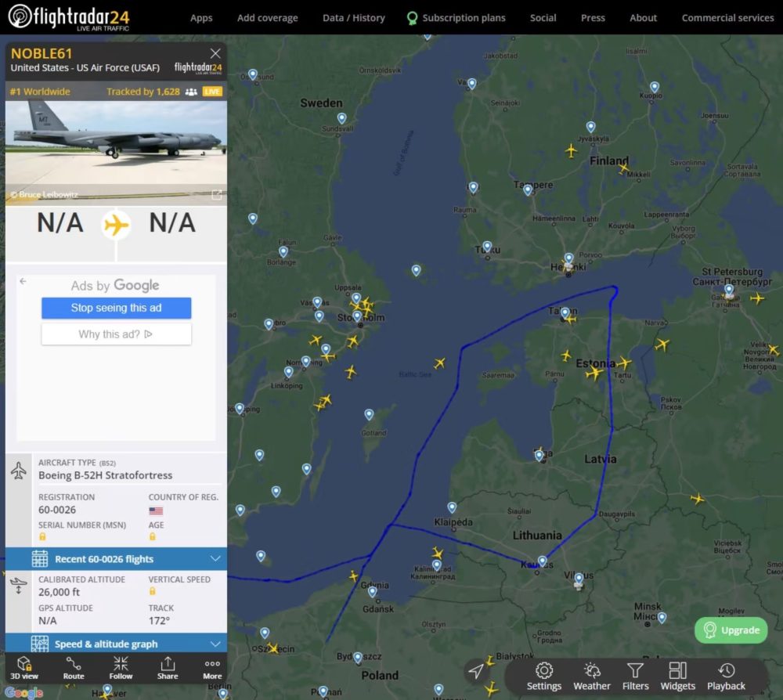This screenshot has width=783, height=700.
Task: Click the tracked-by users icon
Action: click(x=191, y=92)
